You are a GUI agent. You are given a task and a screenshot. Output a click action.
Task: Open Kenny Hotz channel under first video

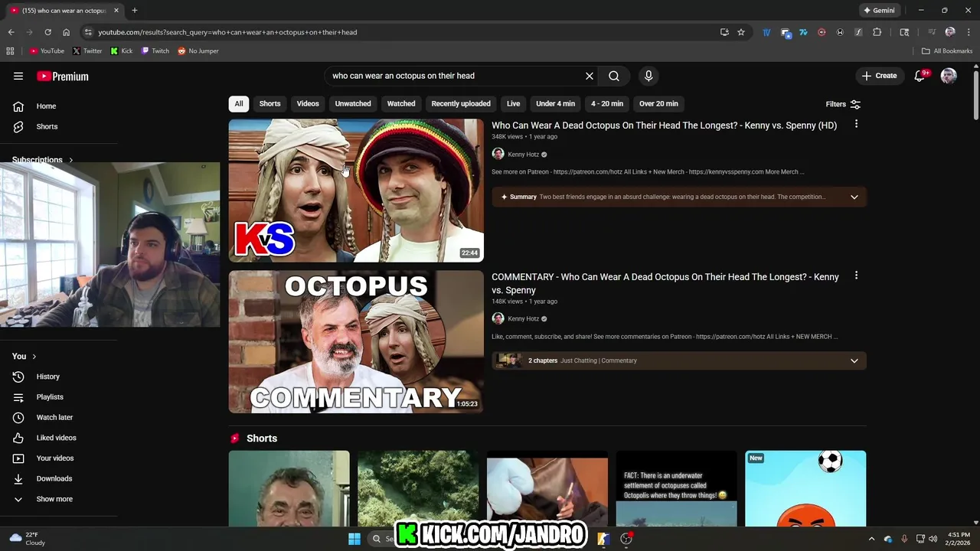523,155
